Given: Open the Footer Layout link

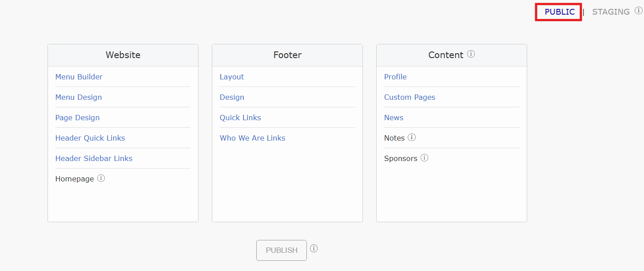Looking at the screenshot, I should click(232, 77).
